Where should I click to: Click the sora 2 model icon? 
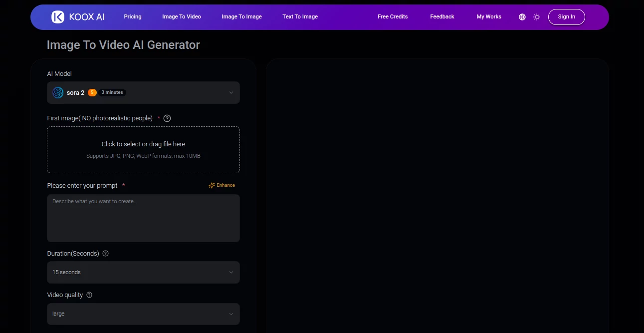(x=57, y=92)
